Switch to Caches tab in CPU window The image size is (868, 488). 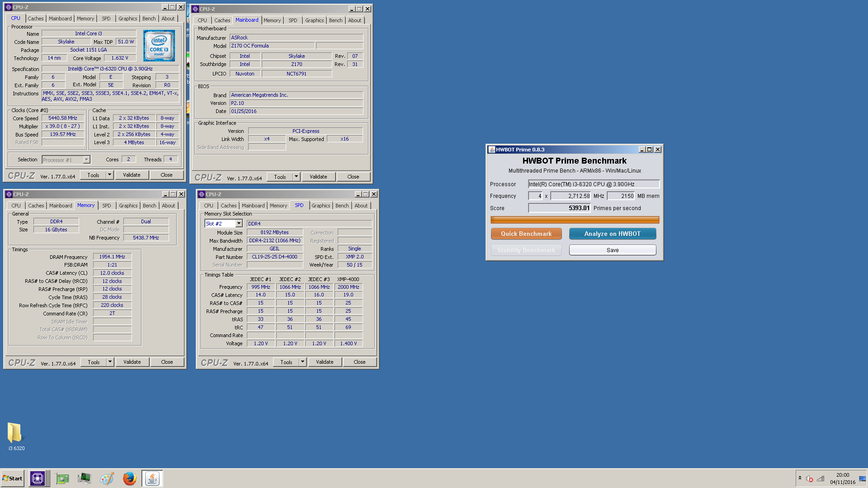click(x=36, y=19)
